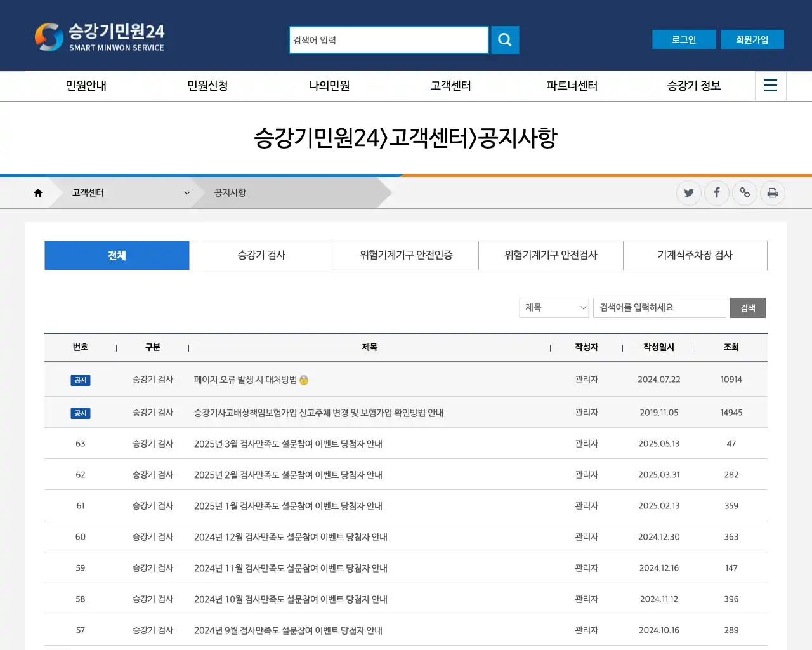
Task: Open 2024년 12월 검사만족도 당첨자 안내
Action: tap(291, 537)
